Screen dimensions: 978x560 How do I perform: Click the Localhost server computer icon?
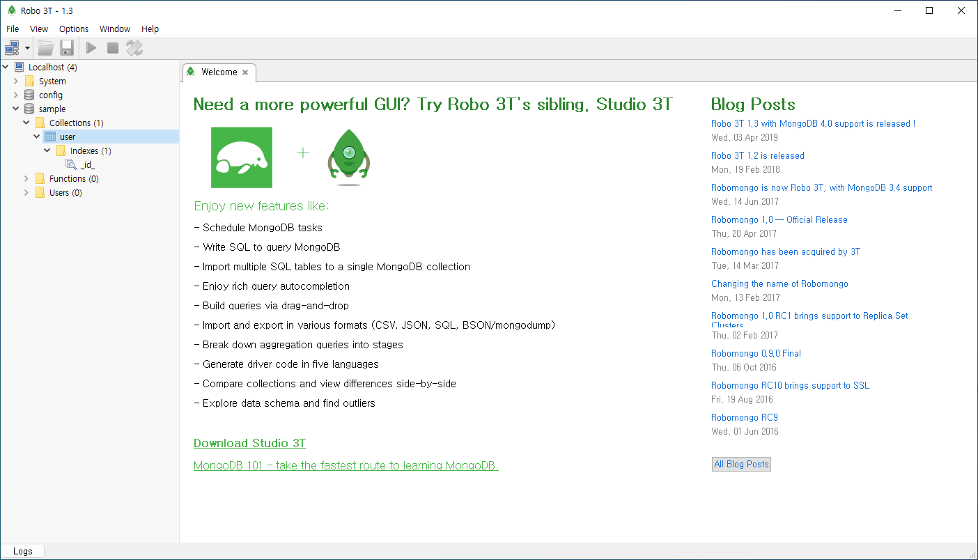tap(20, 67)
